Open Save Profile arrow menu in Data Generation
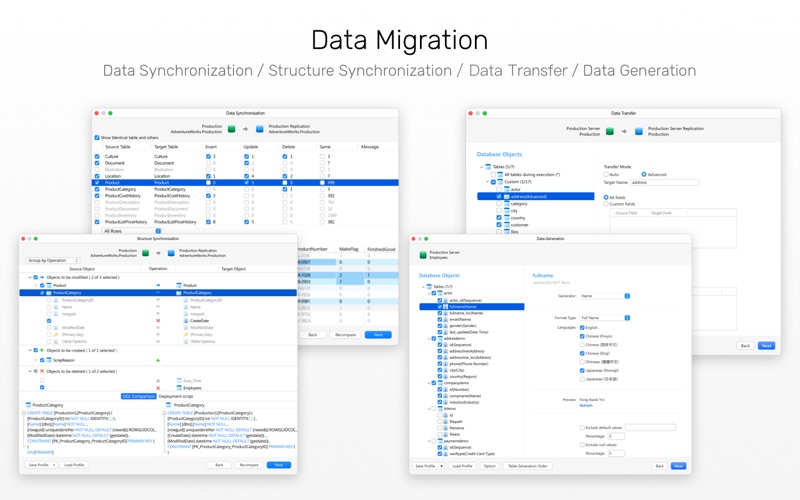Viewport: 800px width, 500px height. tap(441, 466)
